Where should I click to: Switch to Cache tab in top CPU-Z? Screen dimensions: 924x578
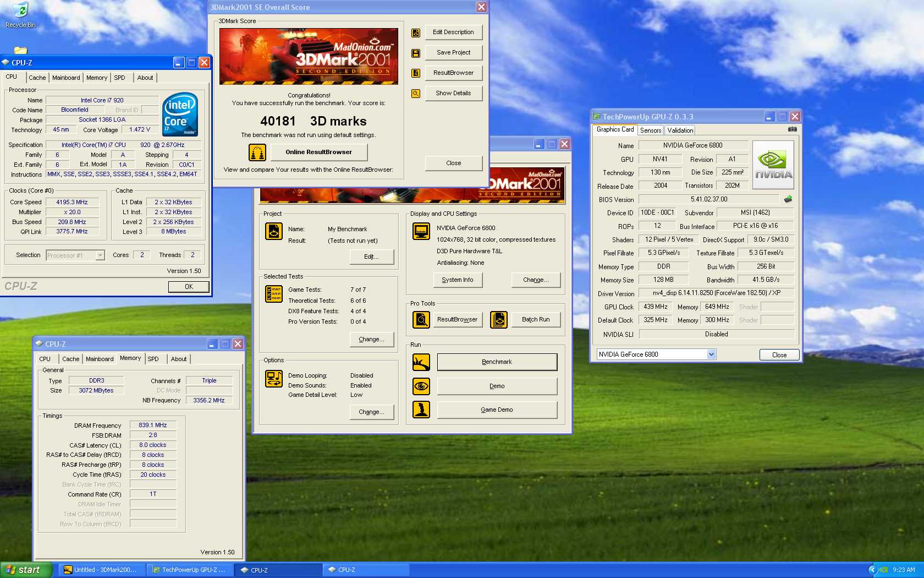tap(37, 78)
